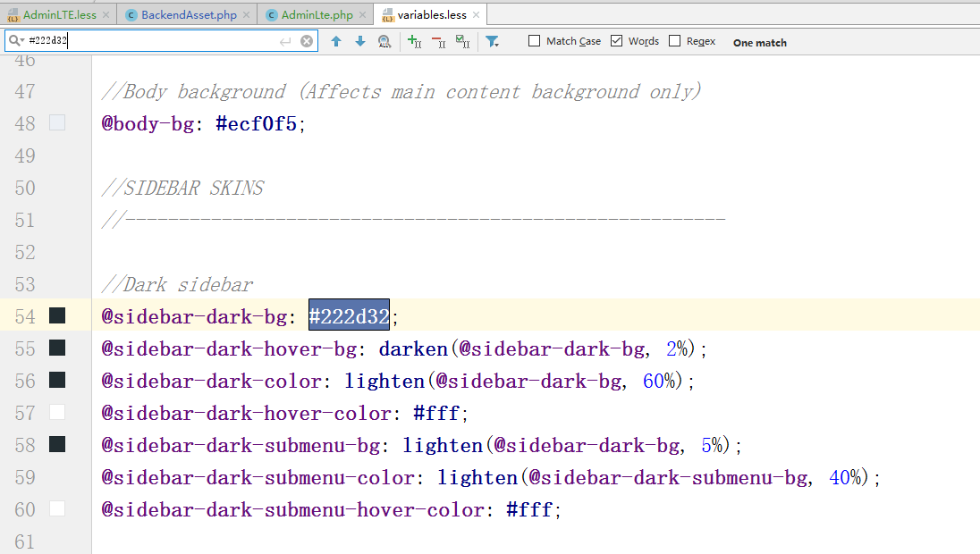
Task: Open the search filter funnel dropdown
Action: tap(492, 41)
